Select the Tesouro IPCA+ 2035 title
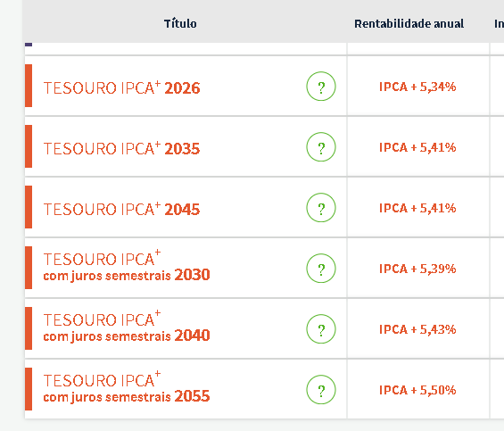 coord(122,148)
